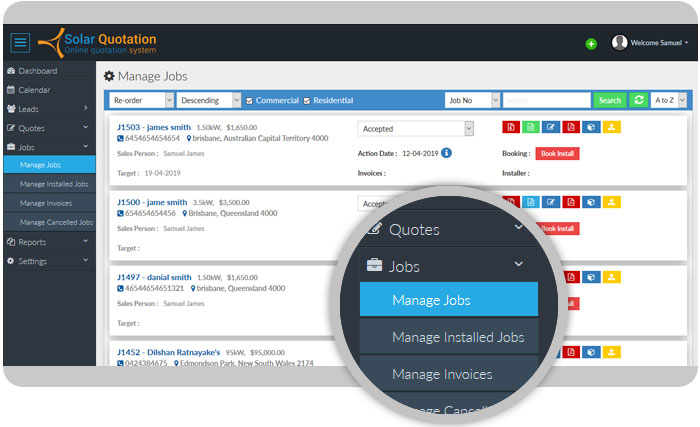
Task: Click the search text input field
Action: pos(546,100)
